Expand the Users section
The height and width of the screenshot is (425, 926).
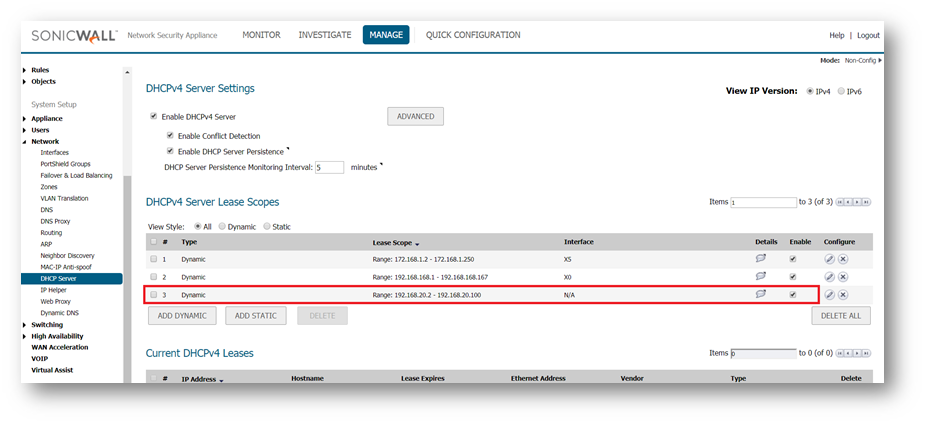tap(24, 130)
